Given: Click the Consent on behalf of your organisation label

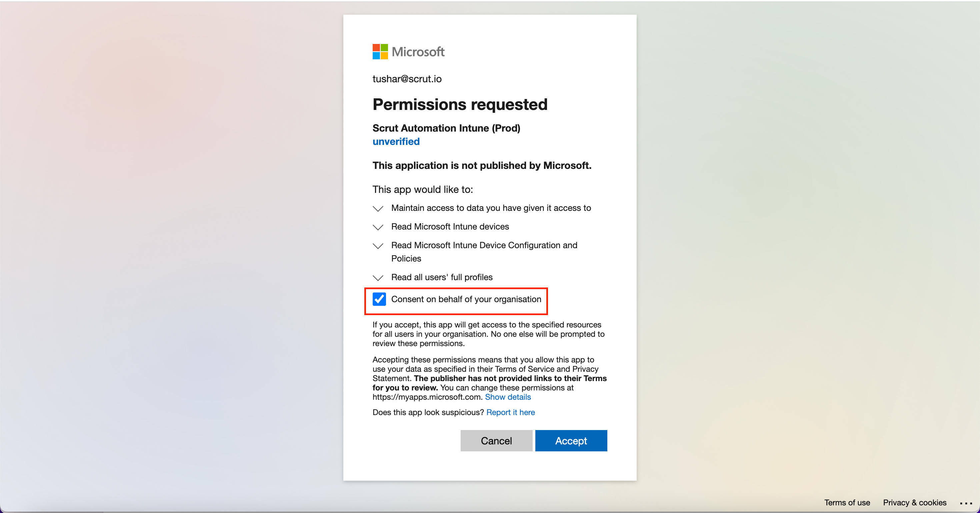Looking at the screenshot, I should coord(466,299).
